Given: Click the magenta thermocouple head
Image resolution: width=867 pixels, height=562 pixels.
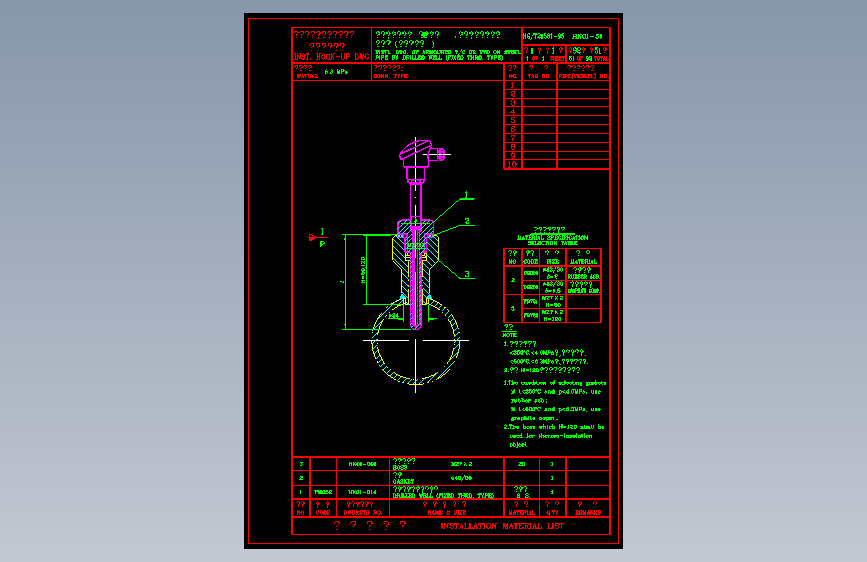Looking at the screenshot, I should [420, 153].
